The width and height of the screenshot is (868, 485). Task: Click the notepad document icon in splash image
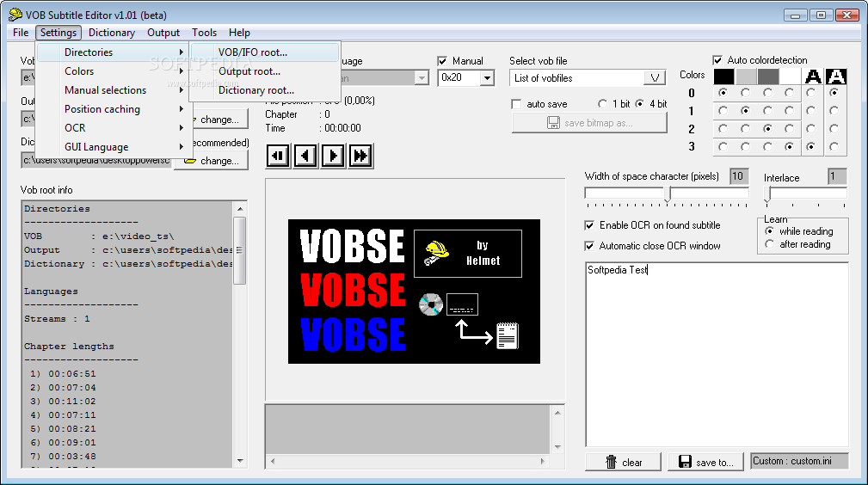pyautogui.click(x=508, y=335)
